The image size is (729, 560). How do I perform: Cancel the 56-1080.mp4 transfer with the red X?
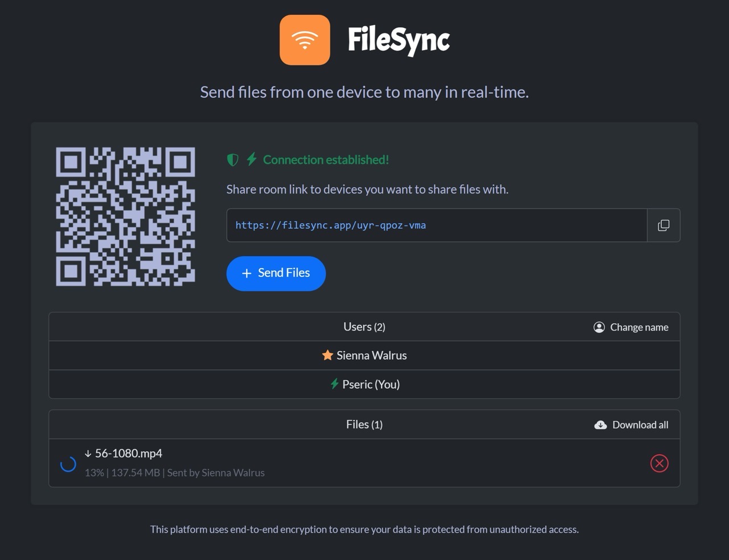pyautogui.click(x=660, y=463)
